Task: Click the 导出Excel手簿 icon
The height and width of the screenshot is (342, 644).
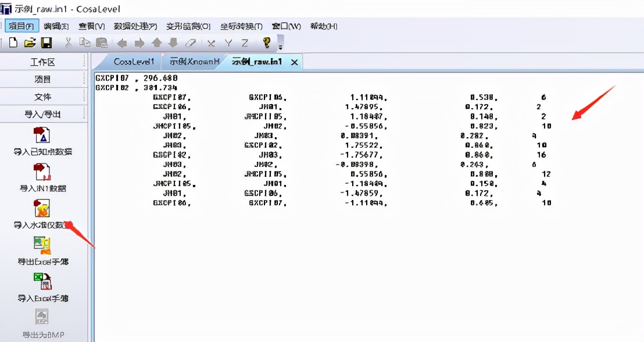Action: tap(42, 245)
